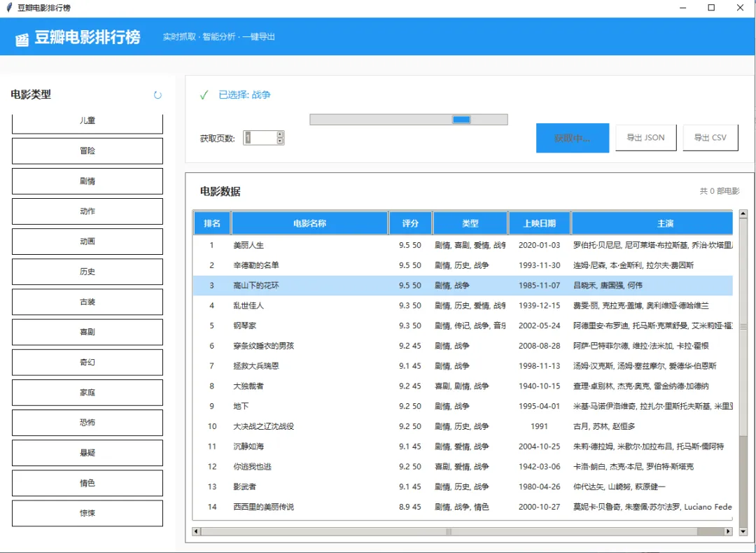This screenshot has width=756, height=553.
Task: Select the 喜剧 genre
Action: [87, 332]
